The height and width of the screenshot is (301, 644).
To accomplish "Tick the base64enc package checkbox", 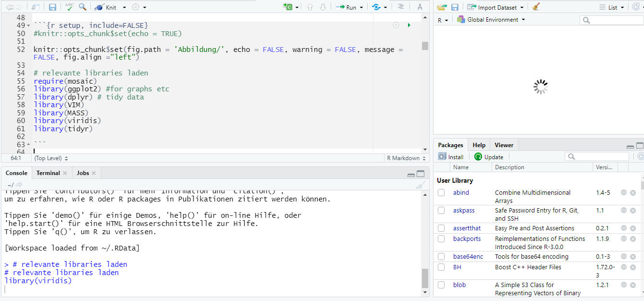I will coord(441,257).
